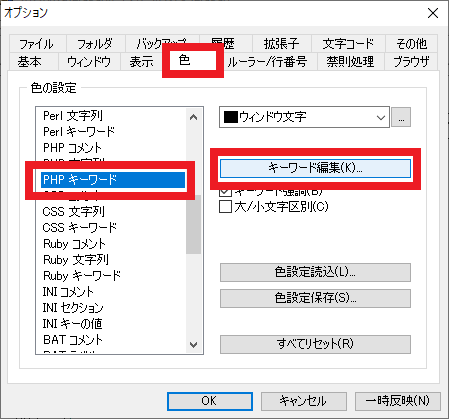Click the list scrollbar thumb
The image size is (449, 419).
click(x=193, y=225)
